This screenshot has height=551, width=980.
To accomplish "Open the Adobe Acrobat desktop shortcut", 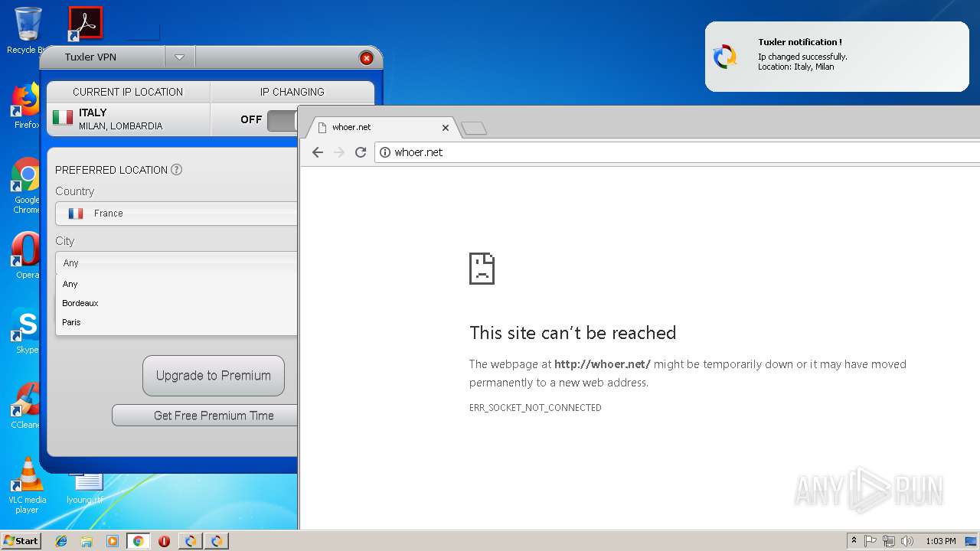I will click(85, 24).
